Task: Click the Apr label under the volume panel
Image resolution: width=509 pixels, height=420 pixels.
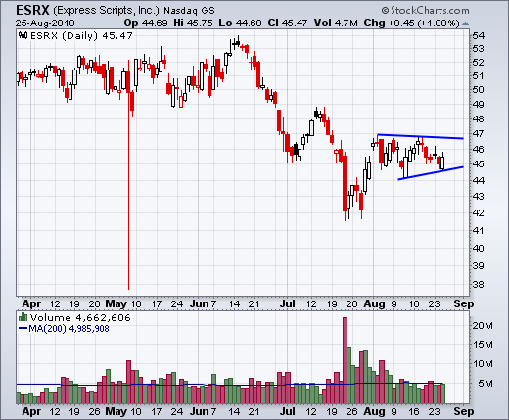Action: tap(31, 411)
